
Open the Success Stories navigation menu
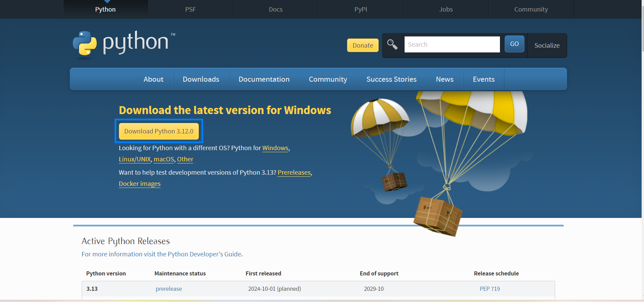click(x=391, y=79)
